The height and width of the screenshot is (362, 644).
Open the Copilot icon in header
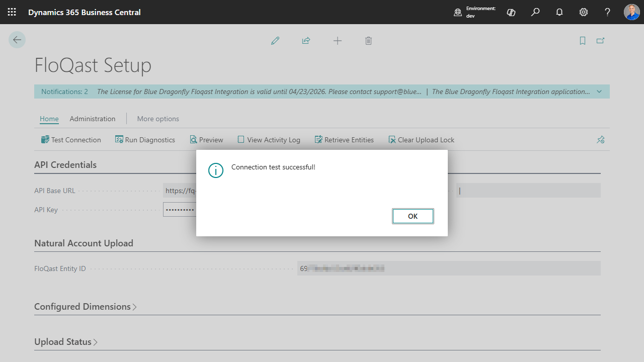(x=511, y=12)
